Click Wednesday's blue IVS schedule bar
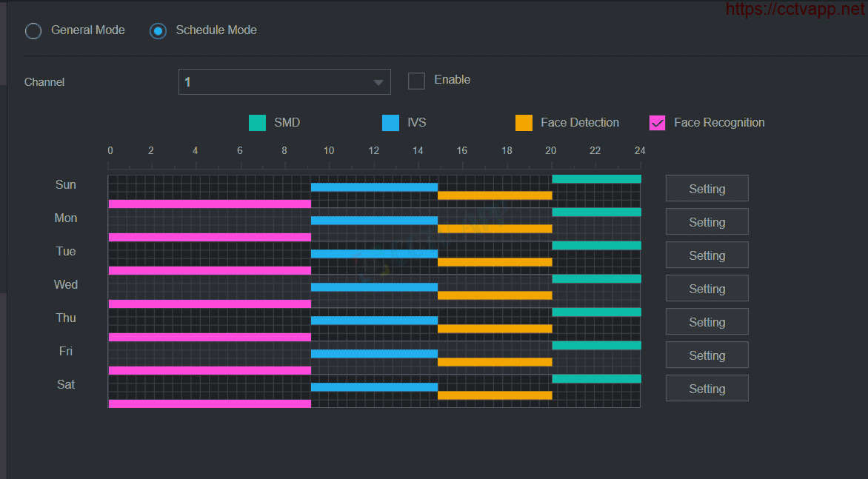 pyautogui.click(x=374, y=287)
